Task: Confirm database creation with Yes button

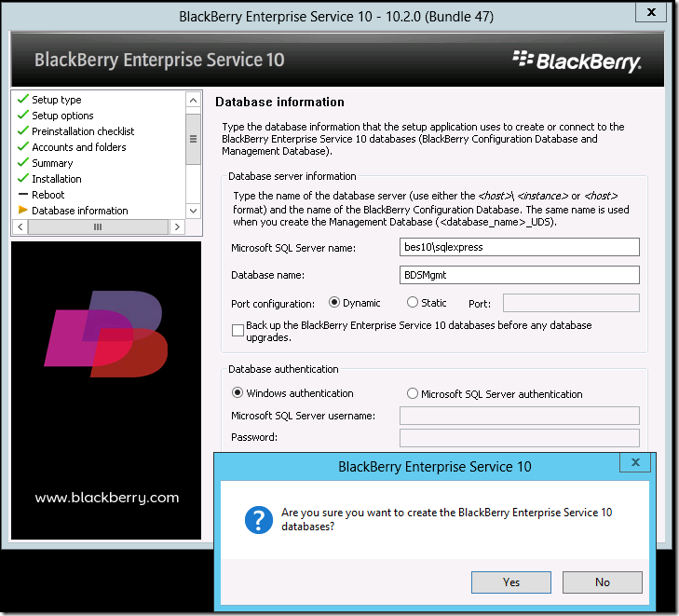Action: pos(511,582)
